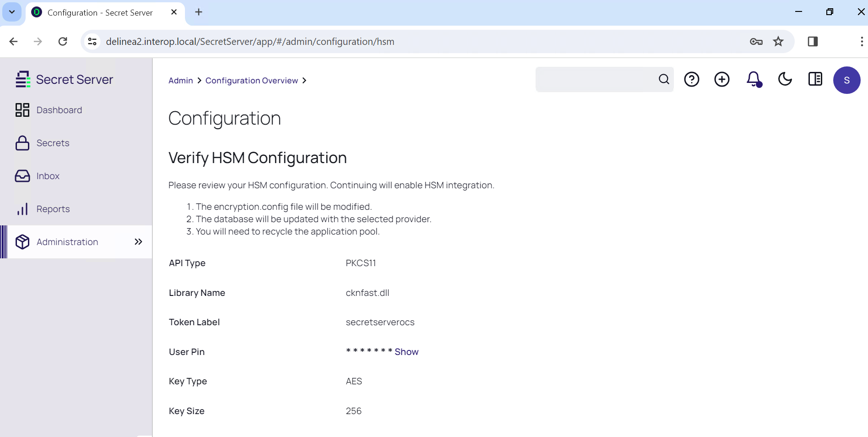This screenshot has width=868, height=437.
Task: Open the Inbox tray icon
Action: [22, 176]
